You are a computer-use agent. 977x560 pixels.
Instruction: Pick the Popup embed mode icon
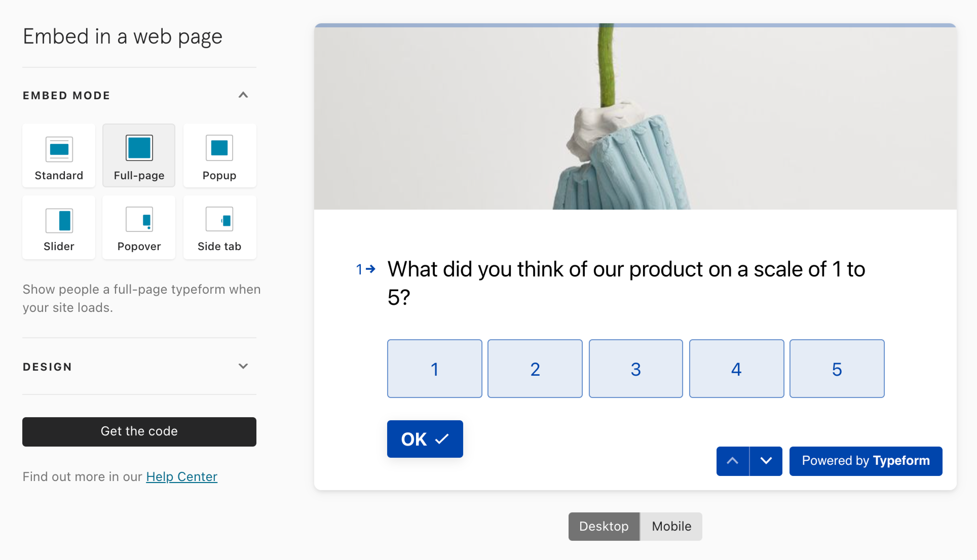coord(219,148)
